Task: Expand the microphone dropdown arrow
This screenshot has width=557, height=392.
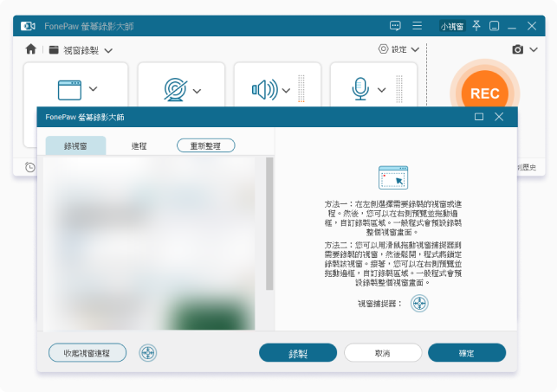Action: [x=381, y=90]
